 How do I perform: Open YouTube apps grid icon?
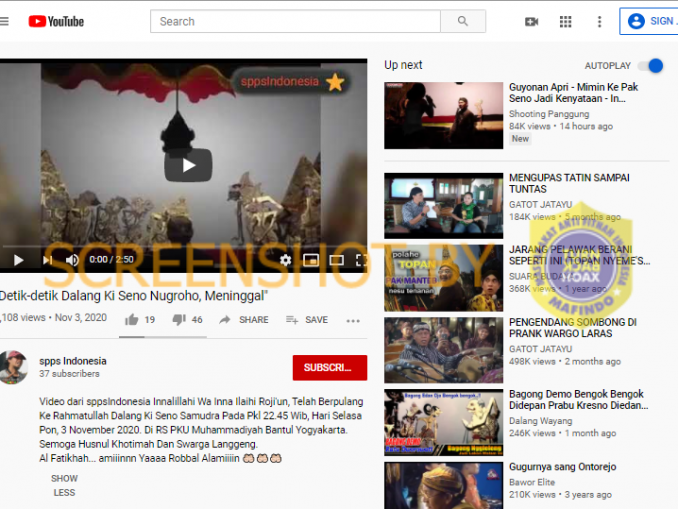pos(566,21)
